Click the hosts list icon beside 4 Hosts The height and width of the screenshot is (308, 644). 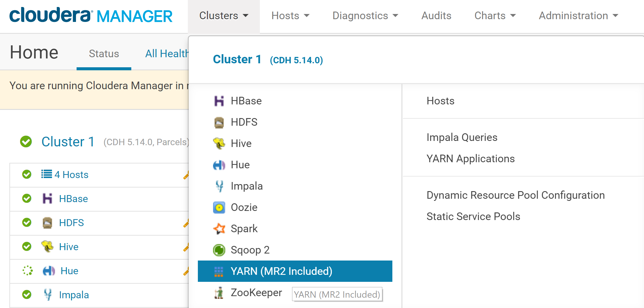[46, 174]
